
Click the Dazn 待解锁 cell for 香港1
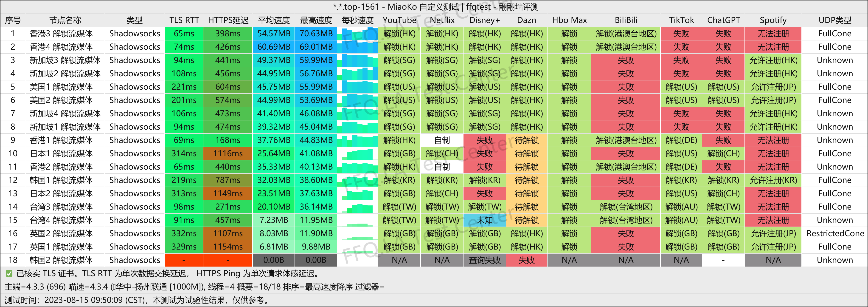pos(527,140)
